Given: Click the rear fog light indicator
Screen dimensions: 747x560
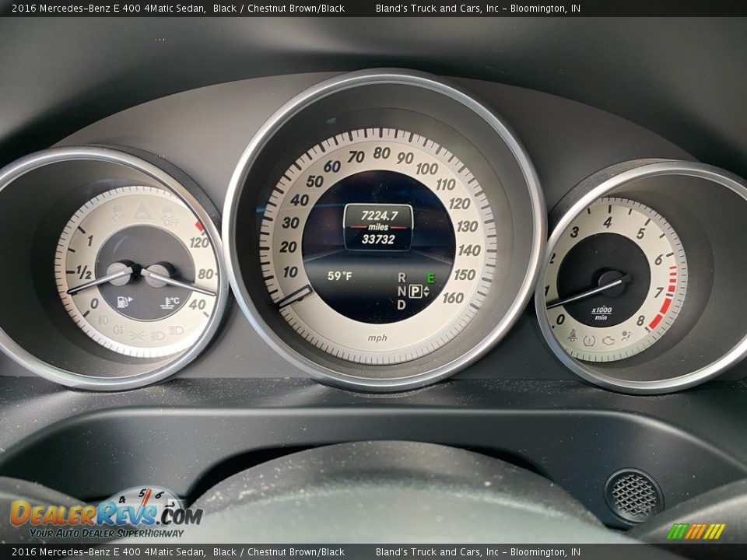Looking at the screenshot, I should [119, 330].
